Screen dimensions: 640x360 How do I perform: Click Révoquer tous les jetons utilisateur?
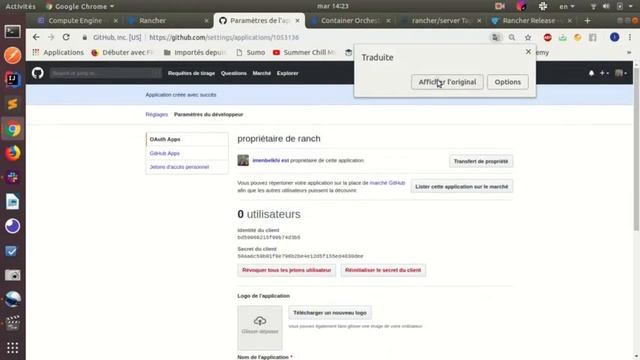point(287,270)
